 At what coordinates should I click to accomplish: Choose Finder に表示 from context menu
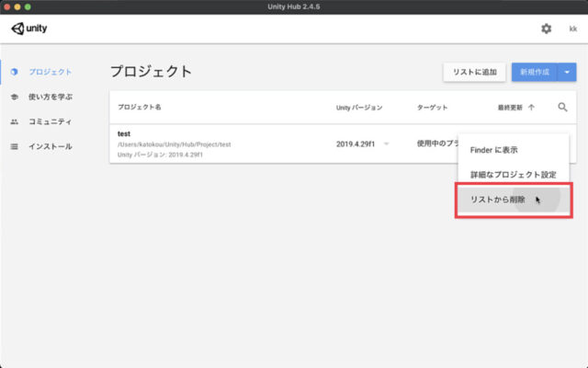pos(514,150)
